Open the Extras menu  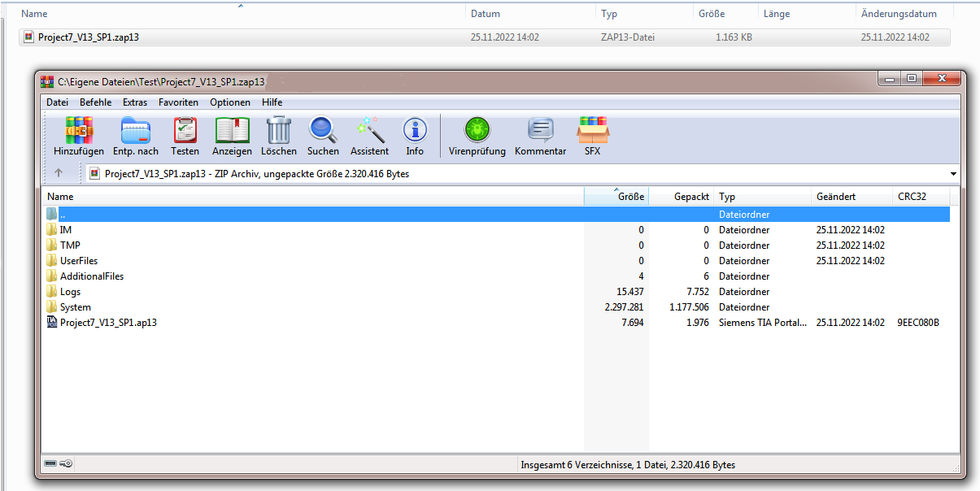pyautogui.click(x=135, y=102)
